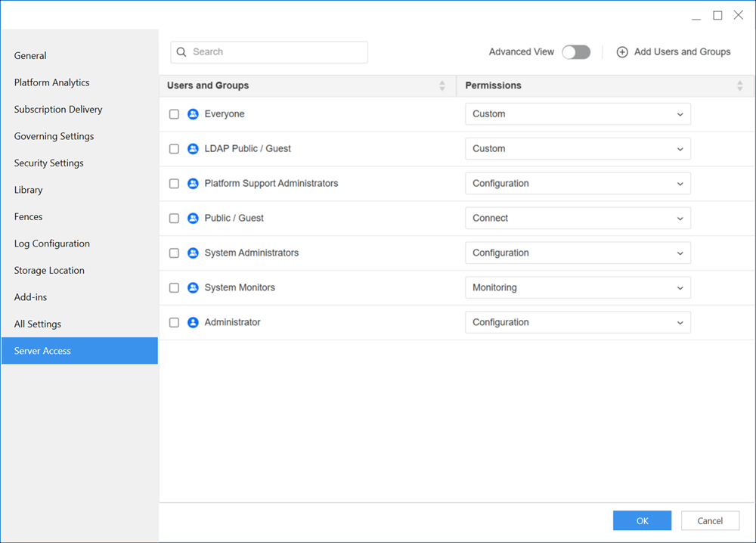756x543 pixels.
Task: Select the System Administrators checkbox
Action: [174, 253]
